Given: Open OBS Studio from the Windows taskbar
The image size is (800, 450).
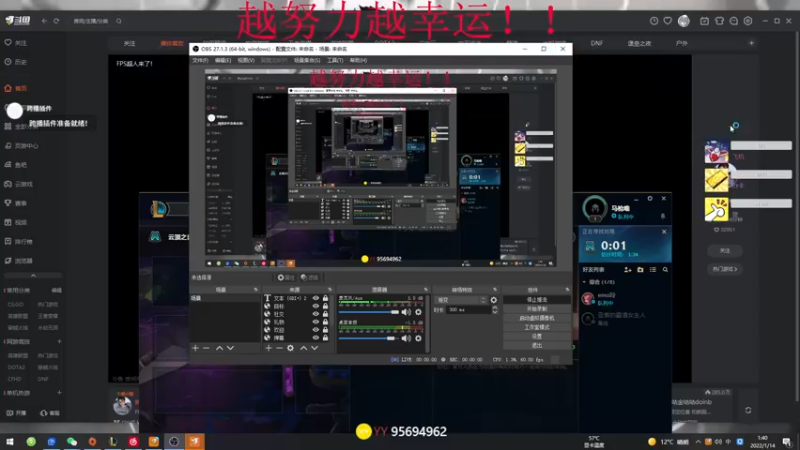Looking at the screenshot, I should click(174, 441).
